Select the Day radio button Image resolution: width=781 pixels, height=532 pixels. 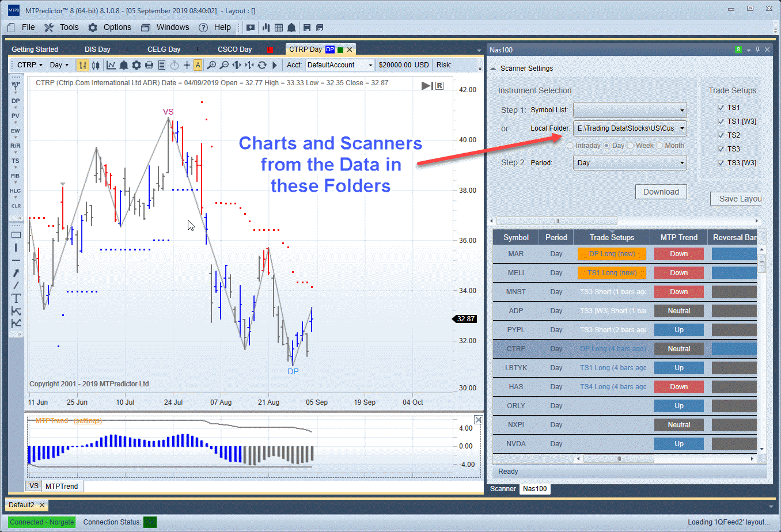pyautogui.click(x=606, y=146)
